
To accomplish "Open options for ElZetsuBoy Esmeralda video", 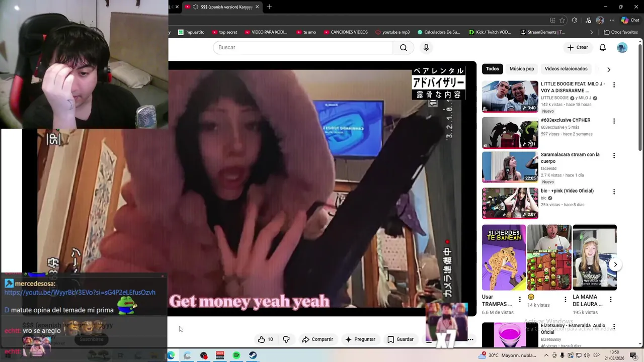I will tap(614, 327).
